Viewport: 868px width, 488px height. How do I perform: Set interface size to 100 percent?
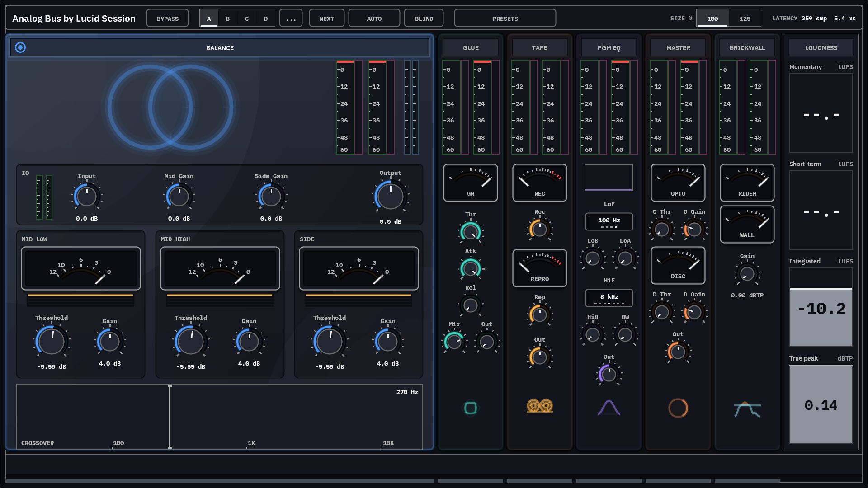click(x=712, y=19)
